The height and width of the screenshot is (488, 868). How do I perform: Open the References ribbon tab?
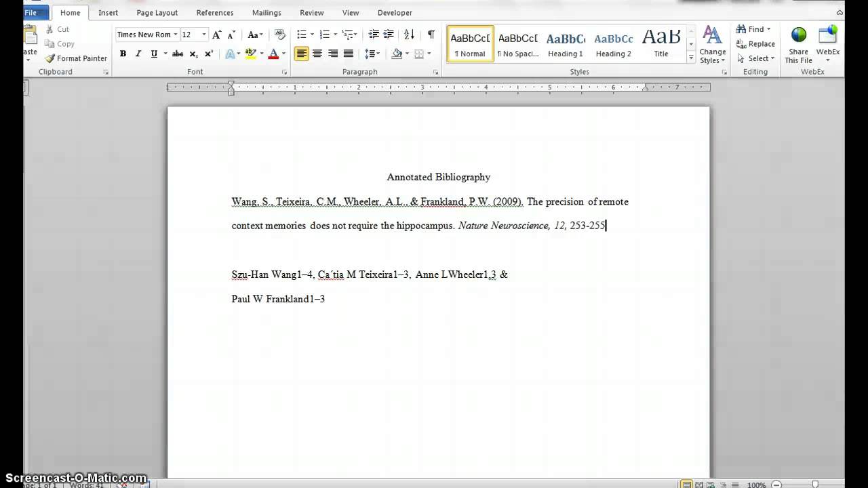(x=214, y=13)
